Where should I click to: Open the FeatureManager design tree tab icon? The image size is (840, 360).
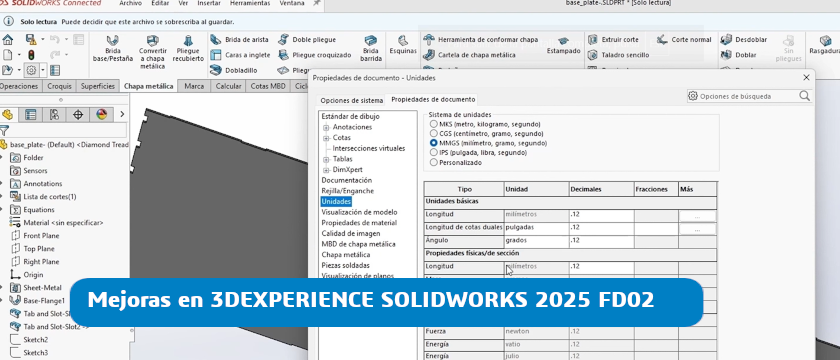click(x=8, y=114)
